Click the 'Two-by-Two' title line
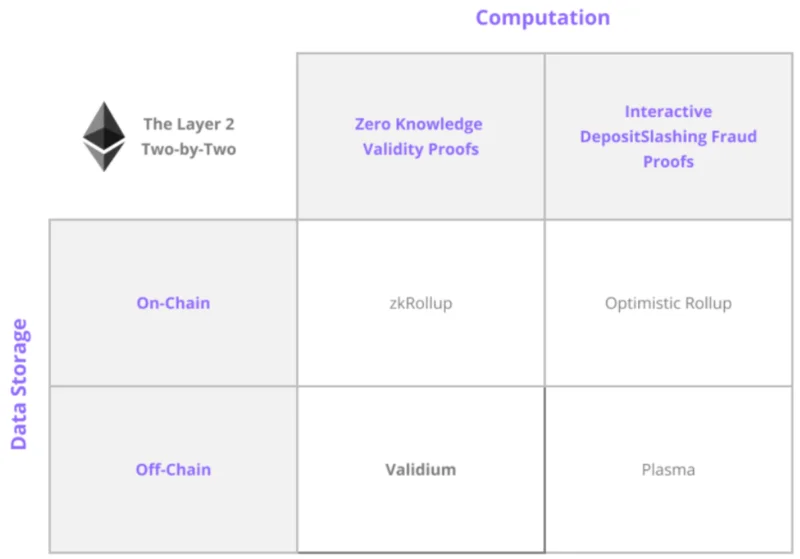The image size is (800, 559). (189, 149)
